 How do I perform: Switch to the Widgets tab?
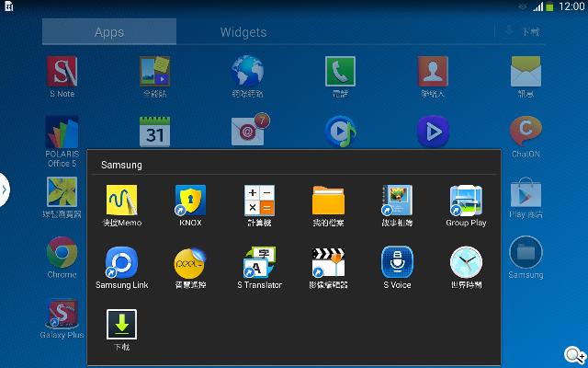(x=243, y=32)
